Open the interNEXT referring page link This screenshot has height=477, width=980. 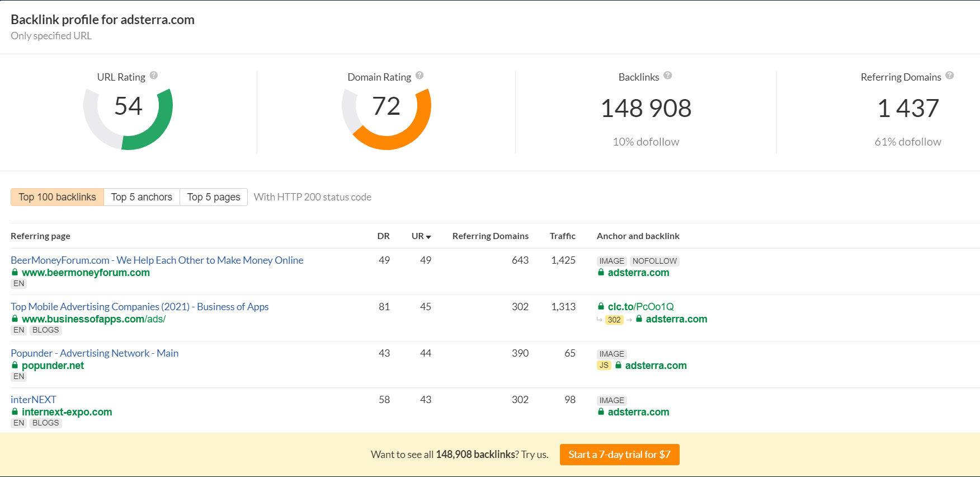point(34,400)
